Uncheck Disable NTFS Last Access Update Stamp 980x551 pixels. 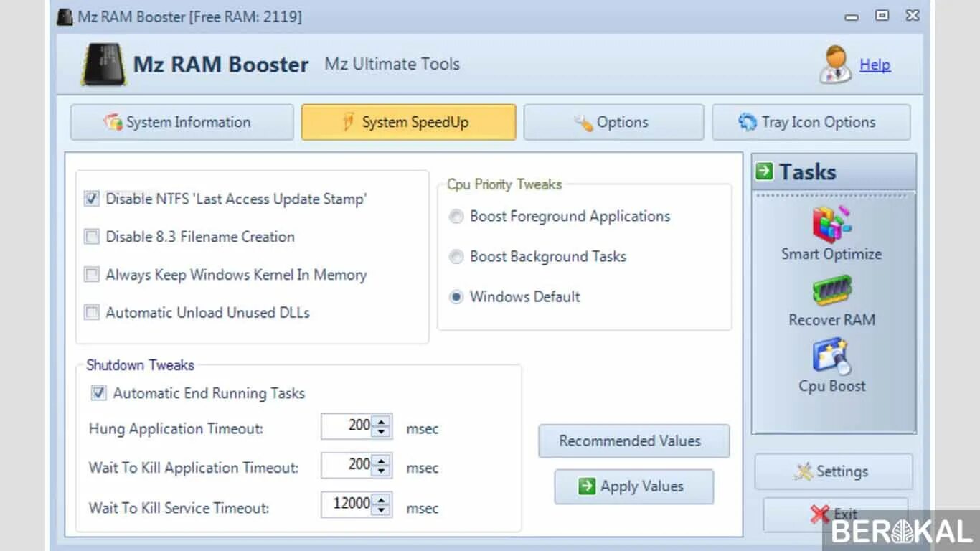coord(91,199)
